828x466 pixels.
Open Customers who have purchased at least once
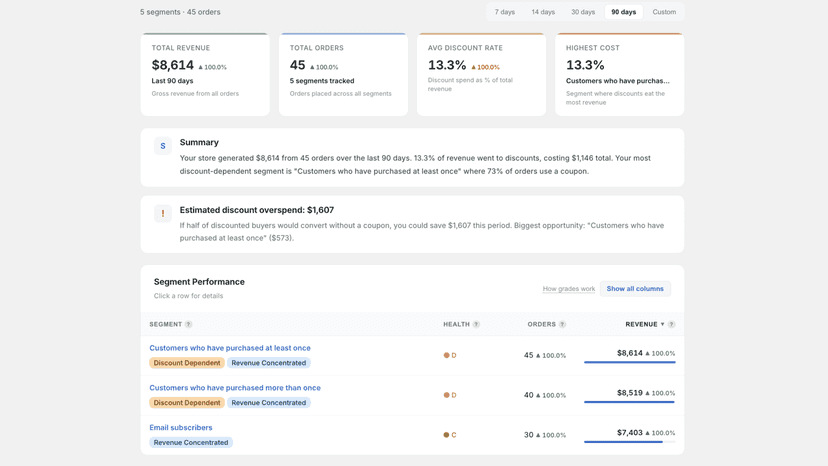pos(230,348)
